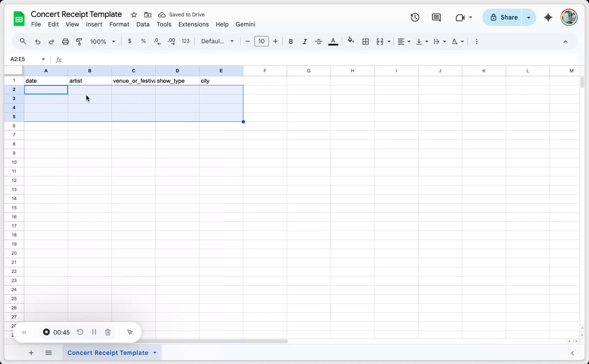Open the Format menu
This screenshot has width=589, height=364.
119,24
